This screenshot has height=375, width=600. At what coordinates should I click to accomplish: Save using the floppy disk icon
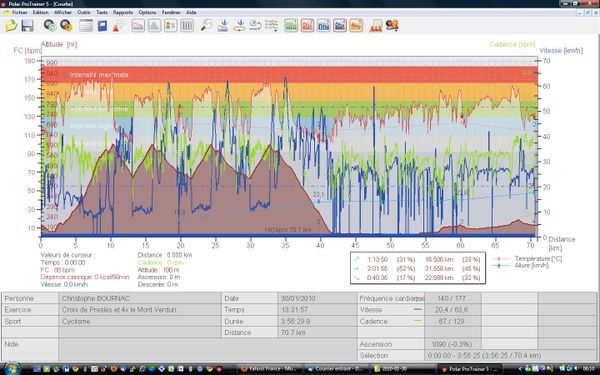click(28, 26)
